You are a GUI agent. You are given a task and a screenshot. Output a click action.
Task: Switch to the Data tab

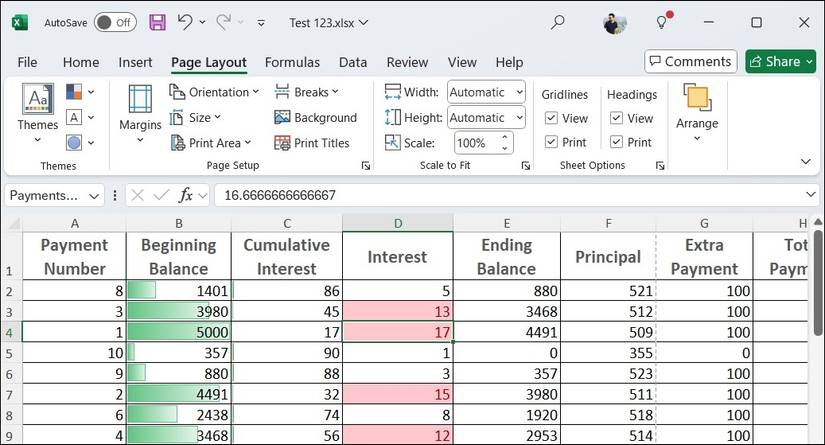click(x=353, y=62)
